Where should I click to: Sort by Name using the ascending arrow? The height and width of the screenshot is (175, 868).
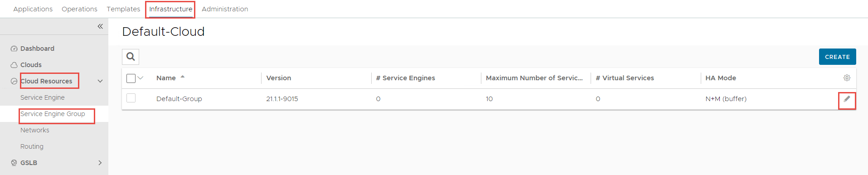pos(183,77)
